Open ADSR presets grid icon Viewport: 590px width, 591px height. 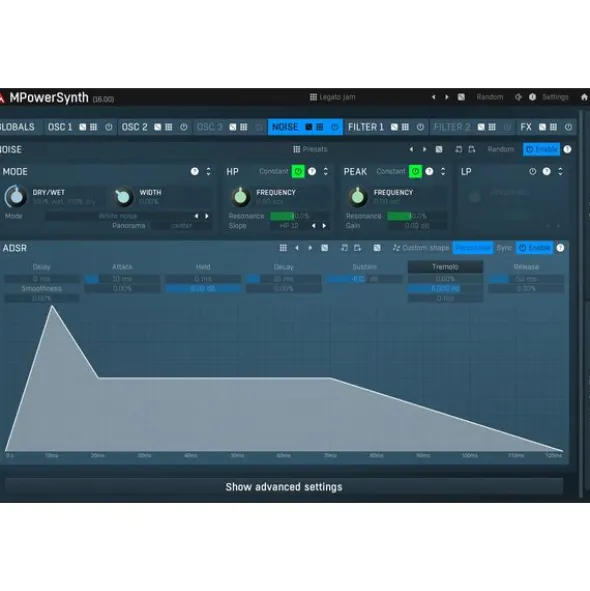pos(283,248)
